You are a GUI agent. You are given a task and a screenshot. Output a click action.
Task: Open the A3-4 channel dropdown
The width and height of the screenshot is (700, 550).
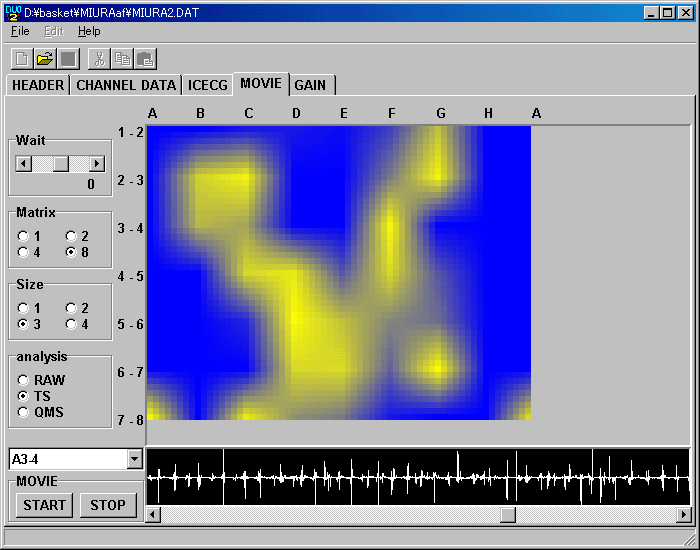(135, 459)
